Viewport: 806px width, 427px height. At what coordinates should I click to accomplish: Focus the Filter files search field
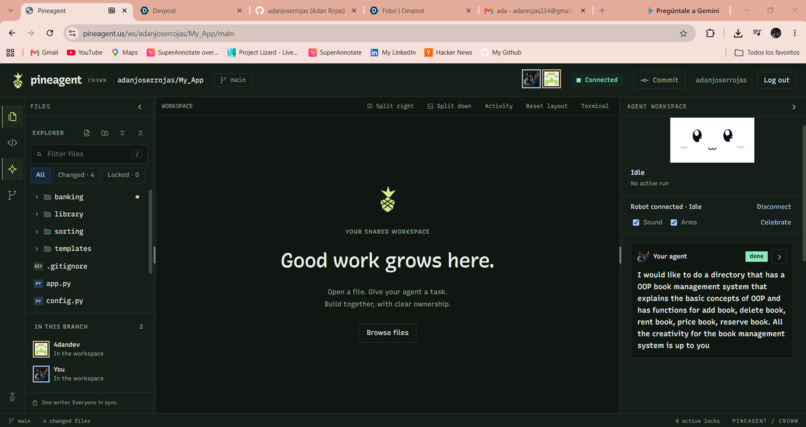[x=89, y=154]
